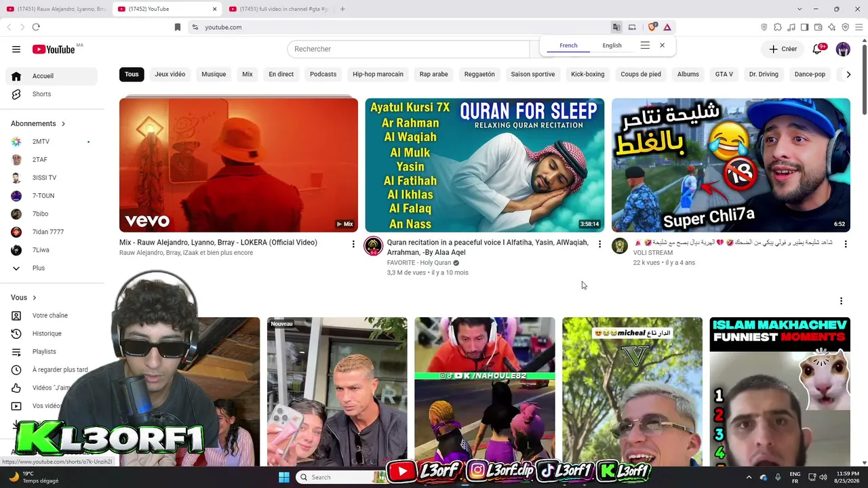This screenshot has height=488, width=868.
Task: Play the Quran For Sleep thumbnail
Action: coord(484,165)
